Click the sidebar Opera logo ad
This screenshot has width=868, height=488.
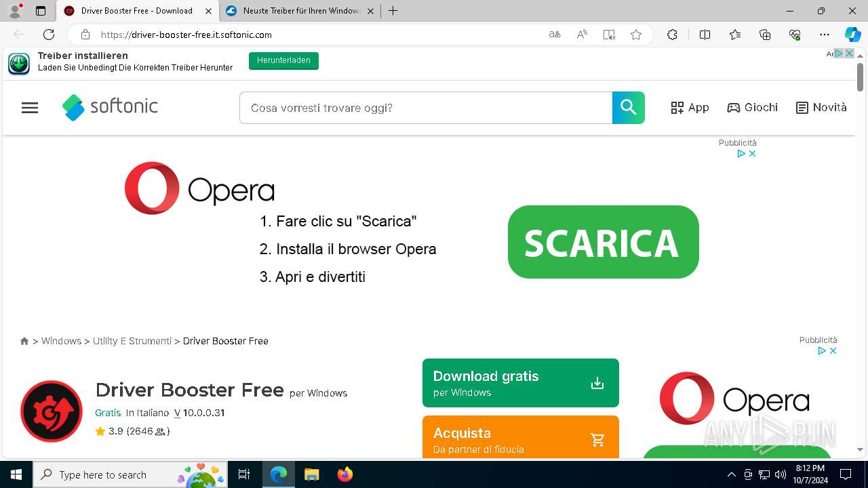tap(735, 399)
